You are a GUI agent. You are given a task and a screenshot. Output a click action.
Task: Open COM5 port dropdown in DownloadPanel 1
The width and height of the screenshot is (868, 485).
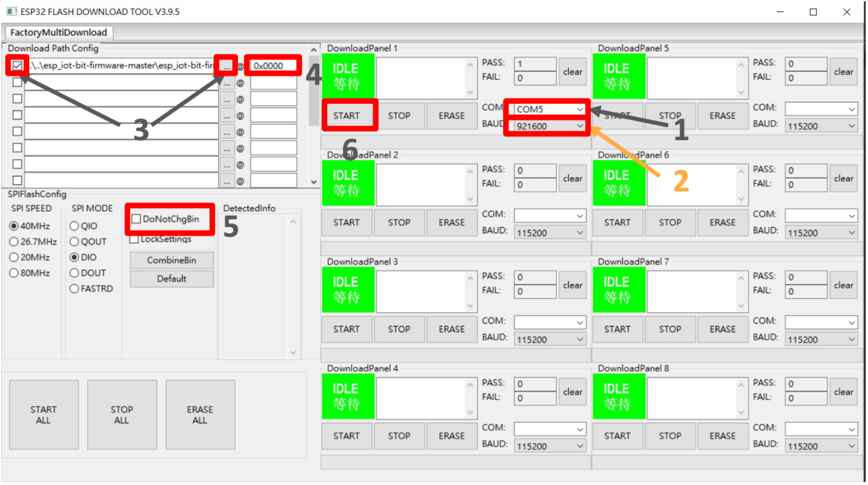(549, 109)
